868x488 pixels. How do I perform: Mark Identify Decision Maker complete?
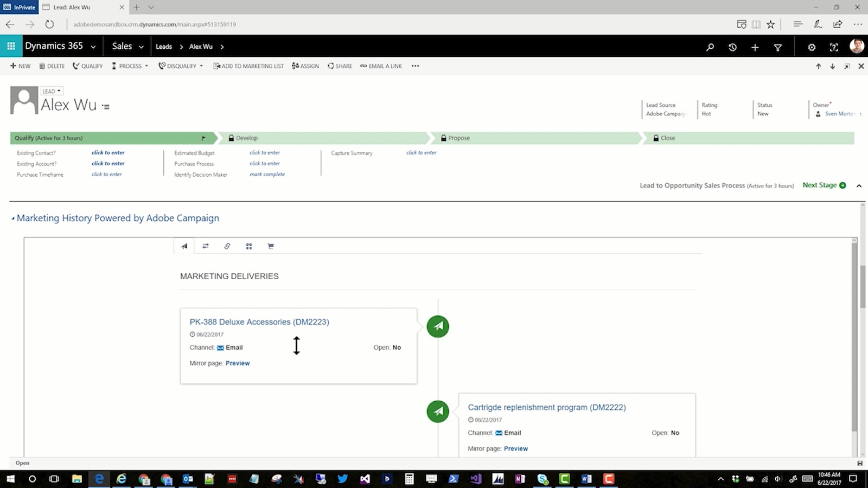267,175
